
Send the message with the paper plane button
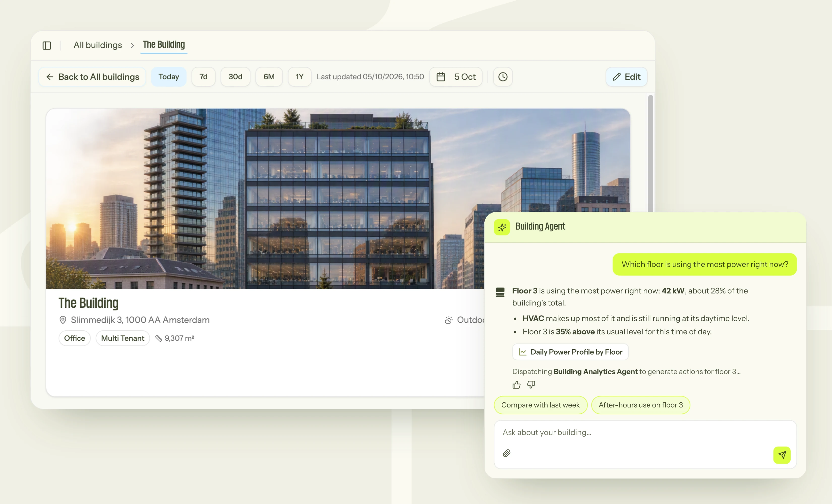(782, 455)
